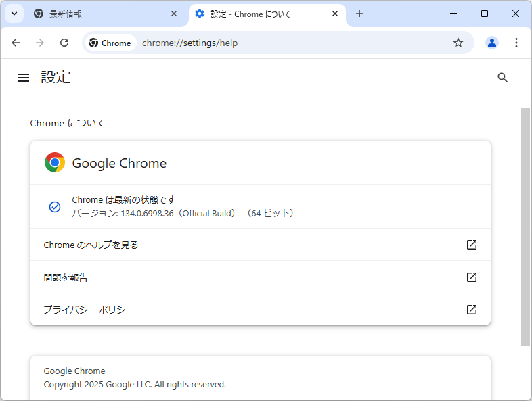Image resolution: width=532 pixels, height=401 pixels.
Task: Click the blue update check mark icon
Action: [55, 206]
